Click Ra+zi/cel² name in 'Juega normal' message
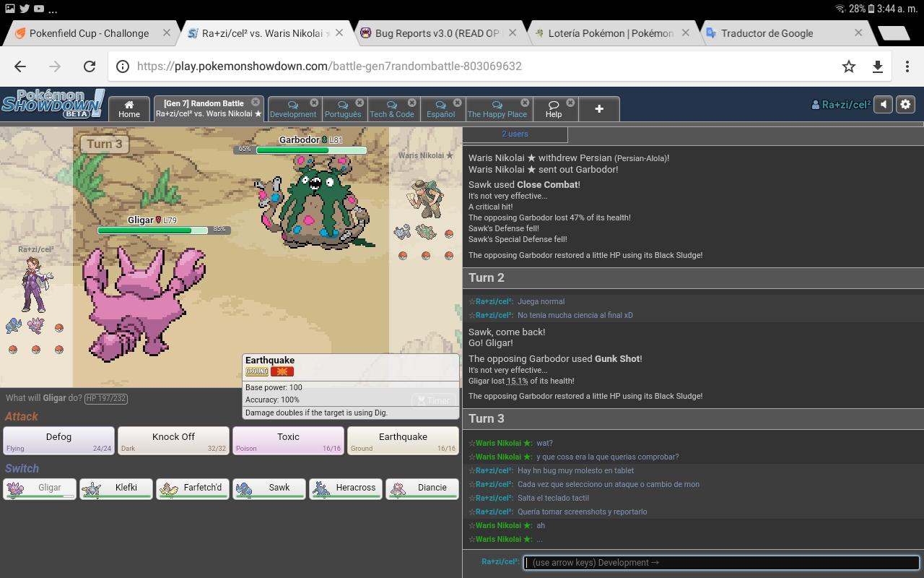This screenshot has height=578, width=924. coord(494,301)
